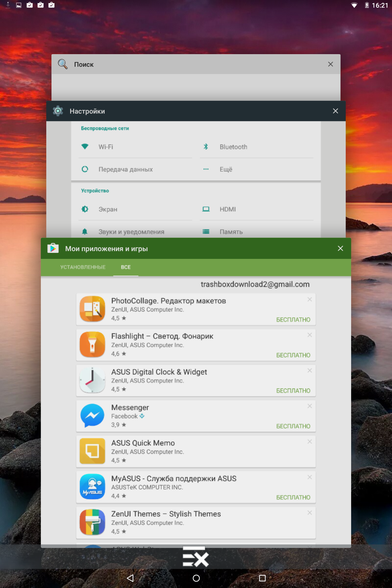Open the ASUS Digital Clock icon

92,380
